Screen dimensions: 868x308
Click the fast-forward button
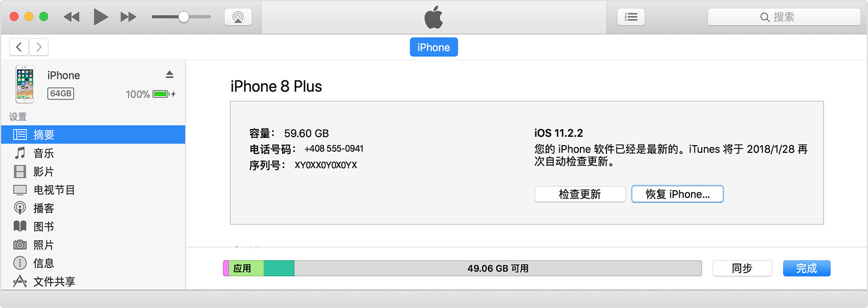pyautogui.click(x=129, y=17)
